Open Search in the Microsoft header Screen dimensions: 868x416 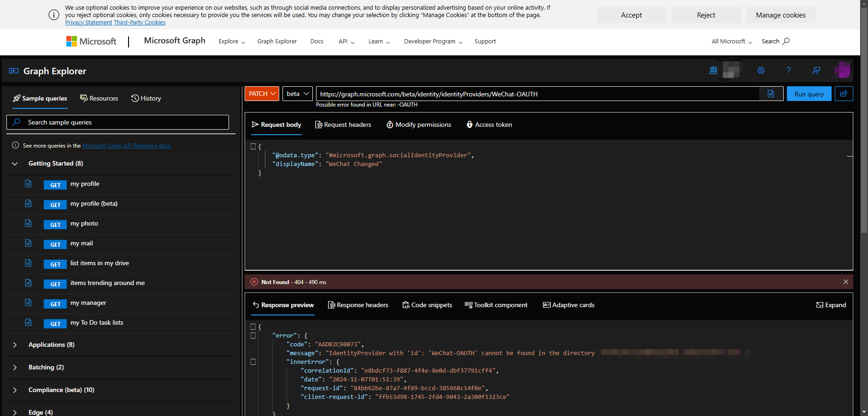point(775,42)
